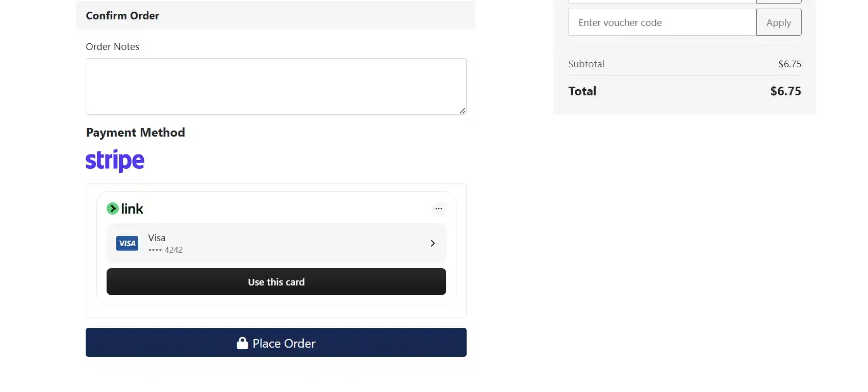Submit with the Place Order button
Screen dimensions: 868x392
(x=276, y=343)
